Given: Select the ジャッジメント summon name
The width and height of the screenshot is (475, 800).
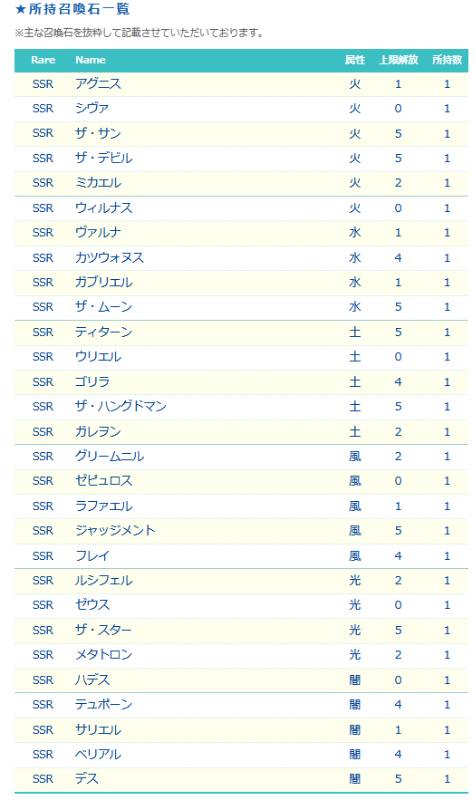Looking at the screenshot, I should tap(115, 531).
